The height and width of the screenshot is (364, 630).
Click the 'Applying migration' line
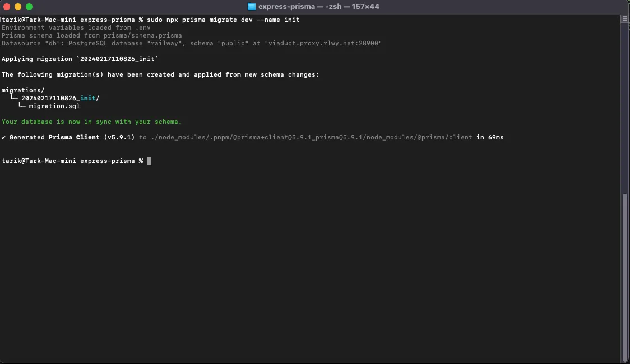click(x=80, y=59)
